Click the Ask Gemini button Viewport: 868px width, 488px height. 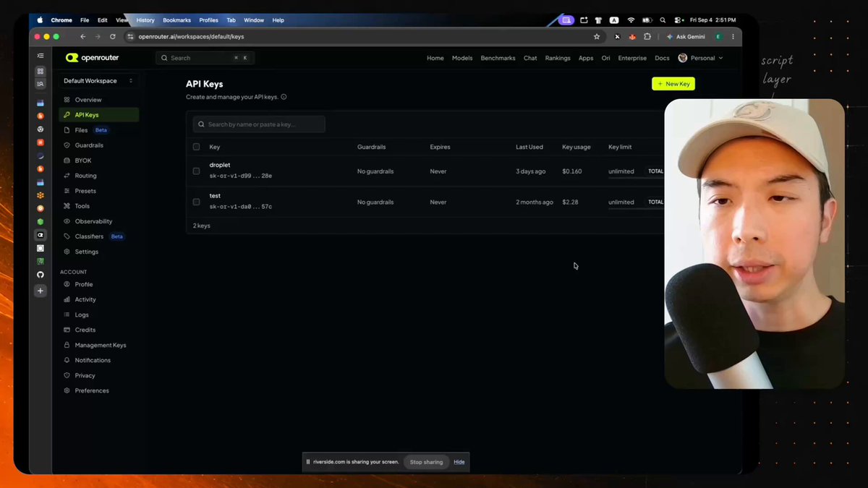pyautogui.click(x=685, y=36)
